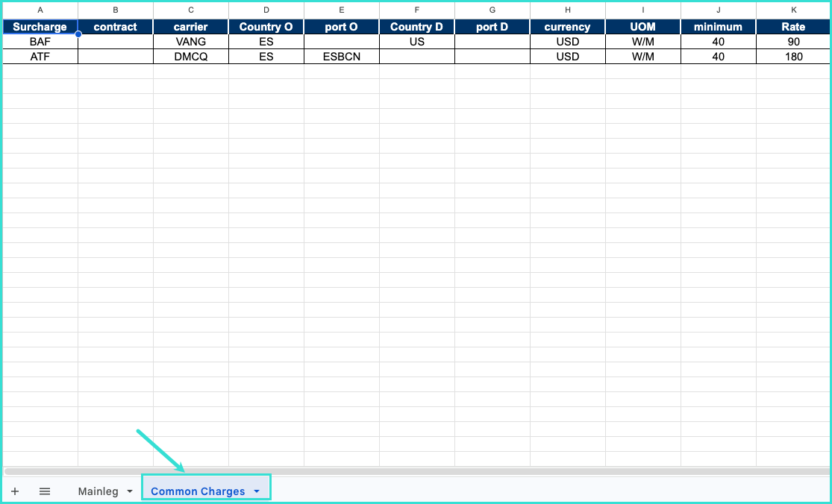Select column K header
This screenshot has height=504, width=832.
click(793, 10)
